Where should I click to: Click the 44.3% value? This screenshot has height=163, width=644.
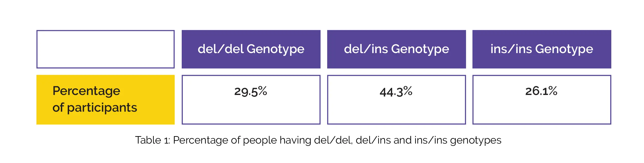click(396, 92)
